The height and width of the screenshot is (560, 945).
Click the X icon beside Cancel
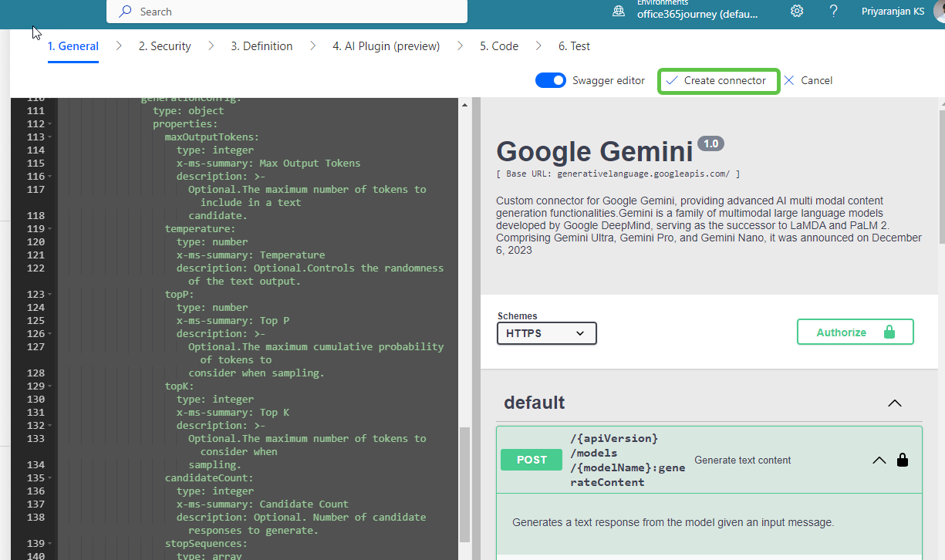pos(788,80)
